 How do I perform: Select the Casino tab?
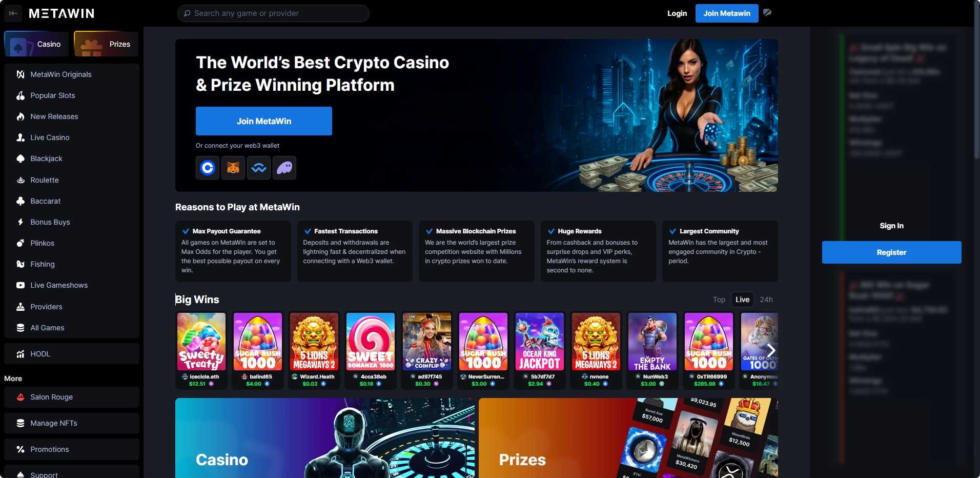tap(36, 44)
